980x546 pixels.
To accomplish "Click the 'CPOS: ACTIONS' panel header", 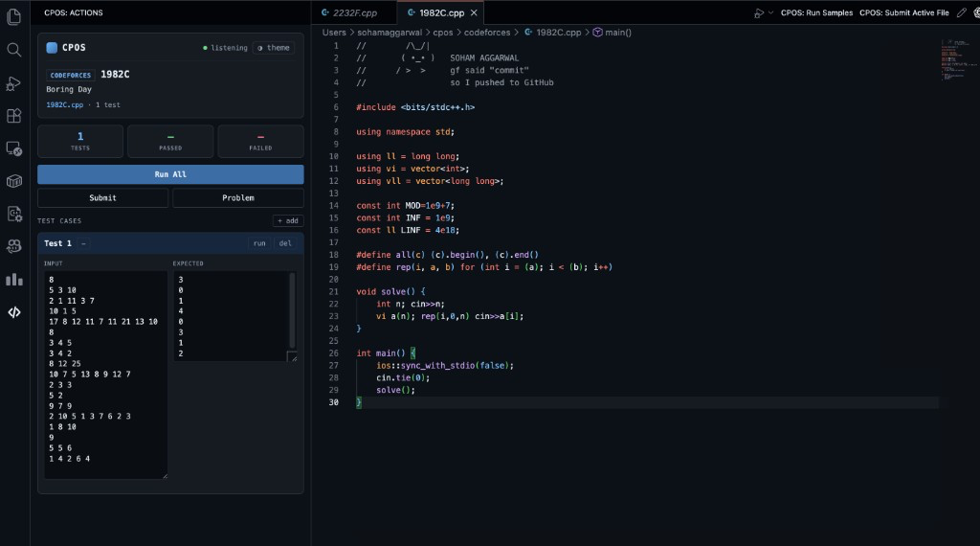I will click(73, 12).
